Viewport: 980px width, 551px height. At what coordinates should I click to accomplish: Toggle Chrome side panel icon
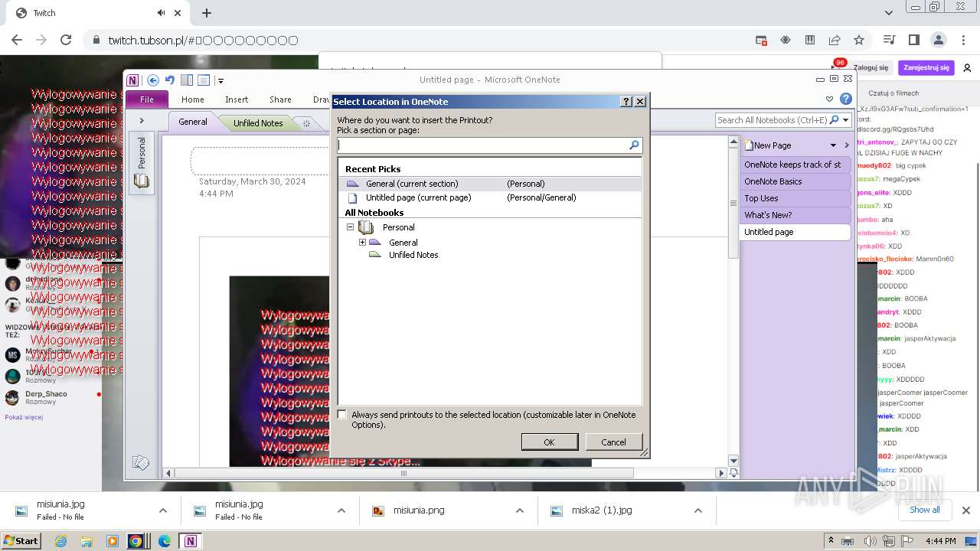coord(913,40)
